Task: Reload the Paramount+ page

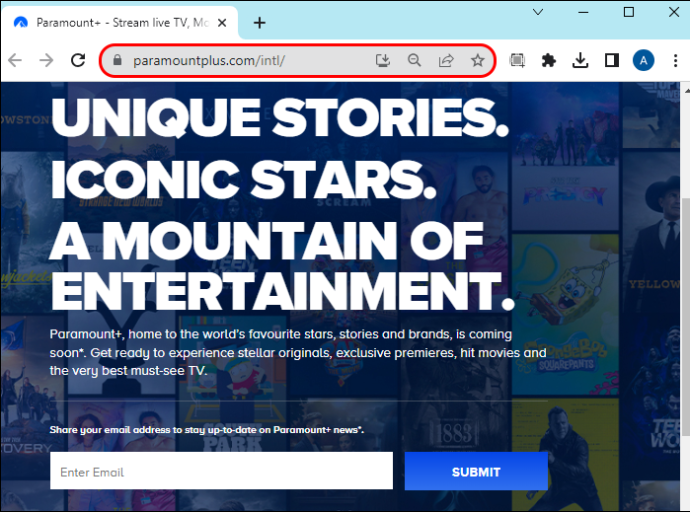Action: (78, 60)
